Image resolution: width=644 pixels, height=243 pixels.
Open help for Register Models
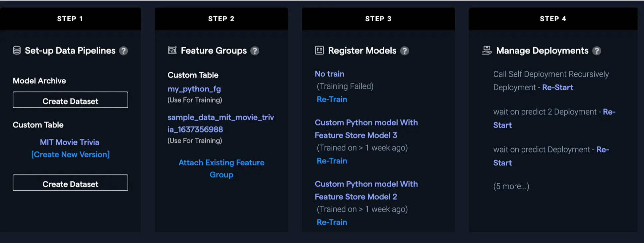[x=404, y=51]
